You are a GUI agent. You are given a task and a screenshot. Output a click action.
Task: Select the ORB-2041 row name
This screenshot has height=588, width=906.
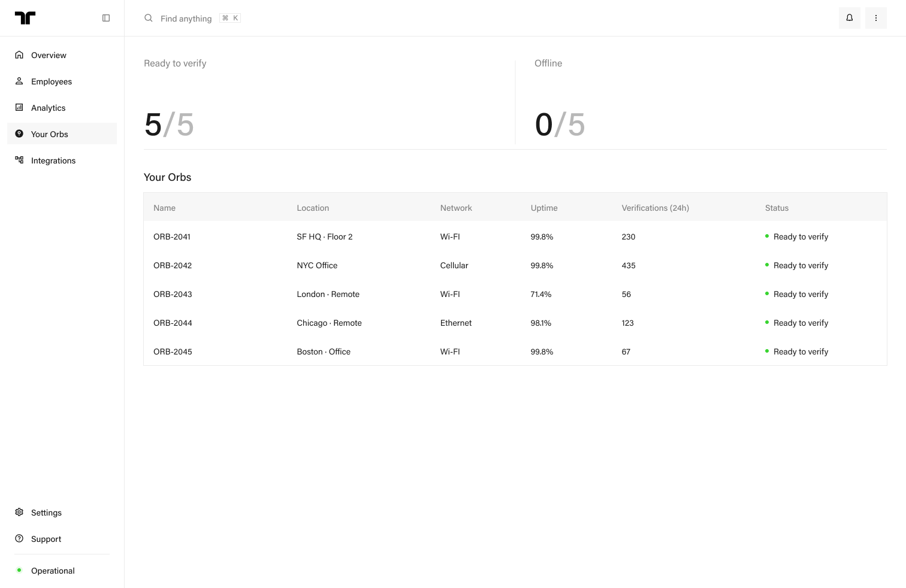click(x=172, y=237)
